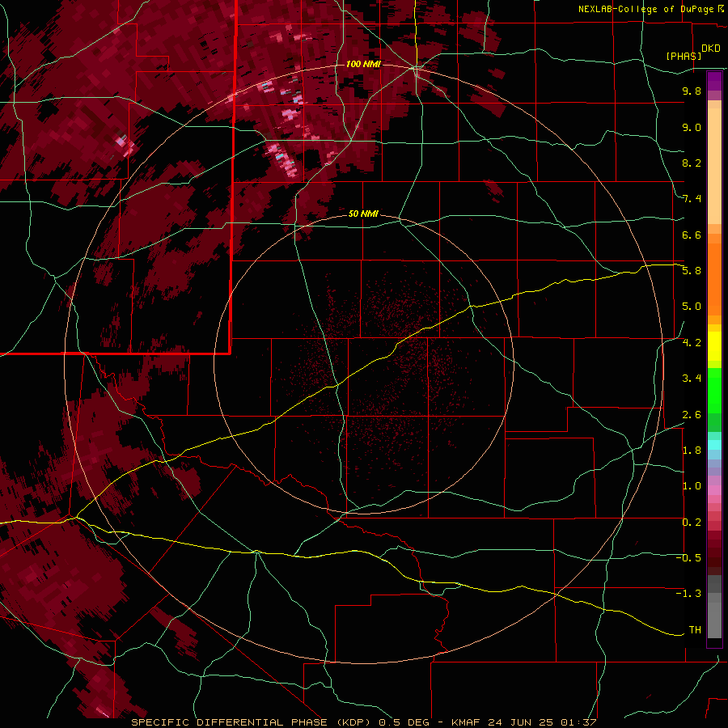Pick the cyan segment of the color bar
This screenshot has height=728, width=728.
click(714, 445)
